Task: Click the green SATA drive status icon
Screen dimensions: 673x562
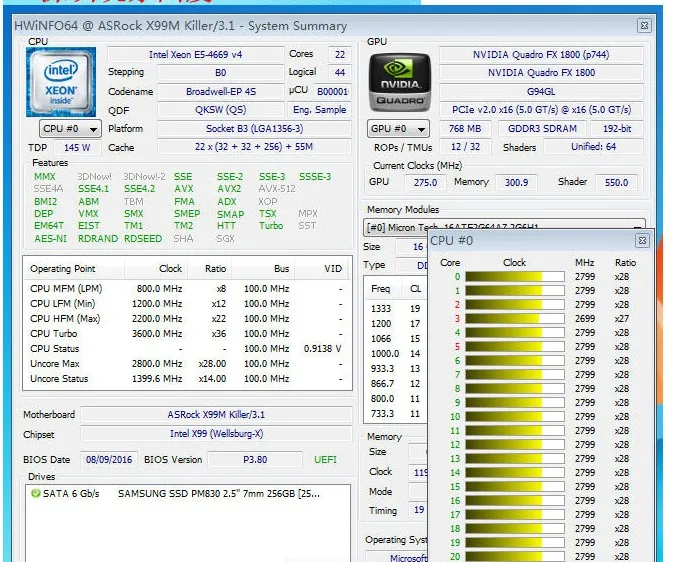Action: [x=36, y=493]
